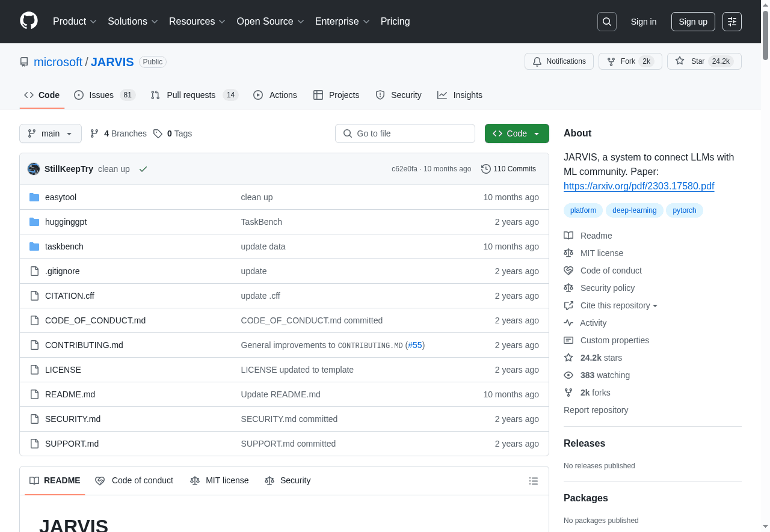The image size is (770, 532).
Task: Click StillKeepTry's avatar image
Action: pos(34,169)
